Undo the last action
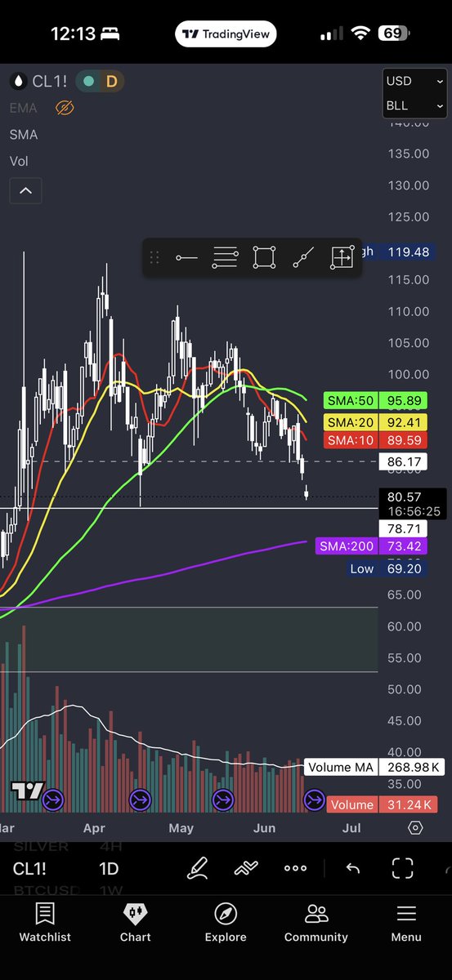 (x=353, y=868)
